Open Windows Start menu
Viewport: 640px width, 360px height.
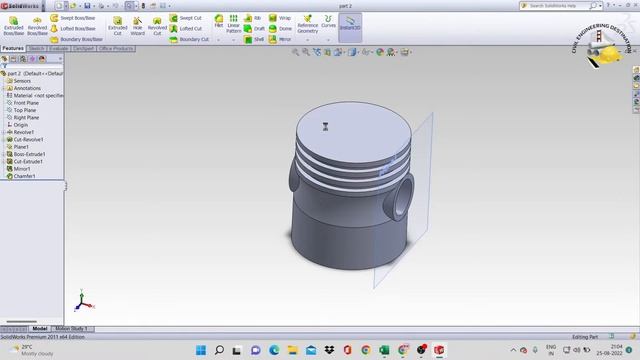(x=201, y=350)
